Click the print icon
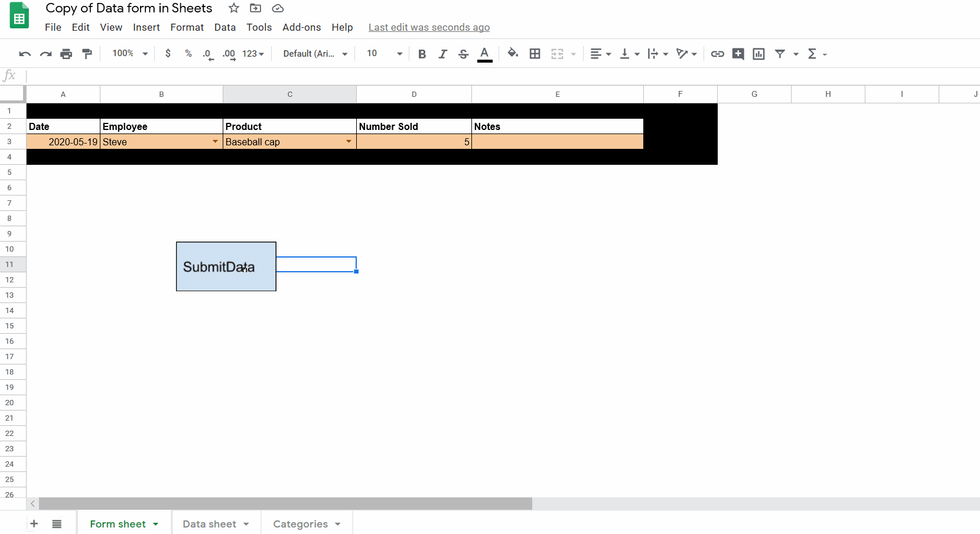 [66, 54]
